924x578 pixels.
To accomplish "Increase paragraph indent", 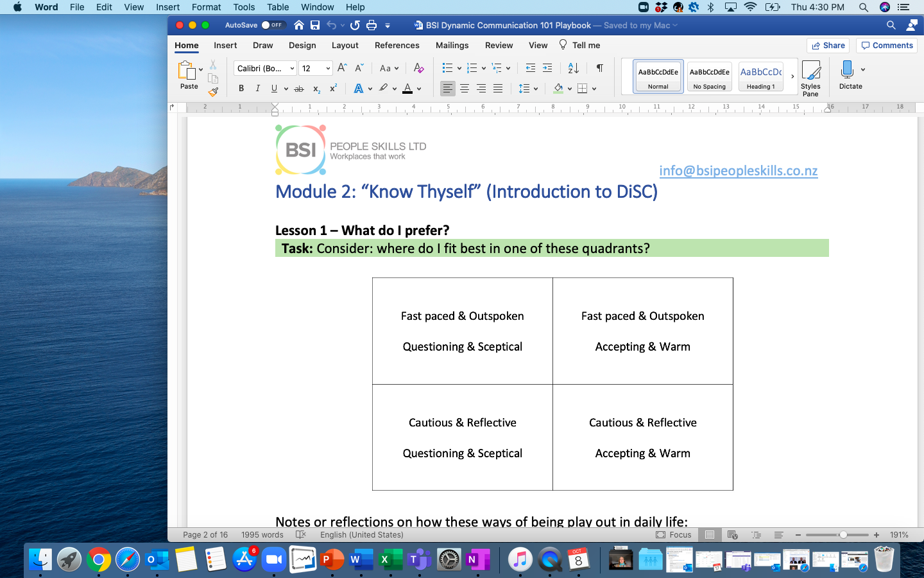I will [x=547, y=68].
